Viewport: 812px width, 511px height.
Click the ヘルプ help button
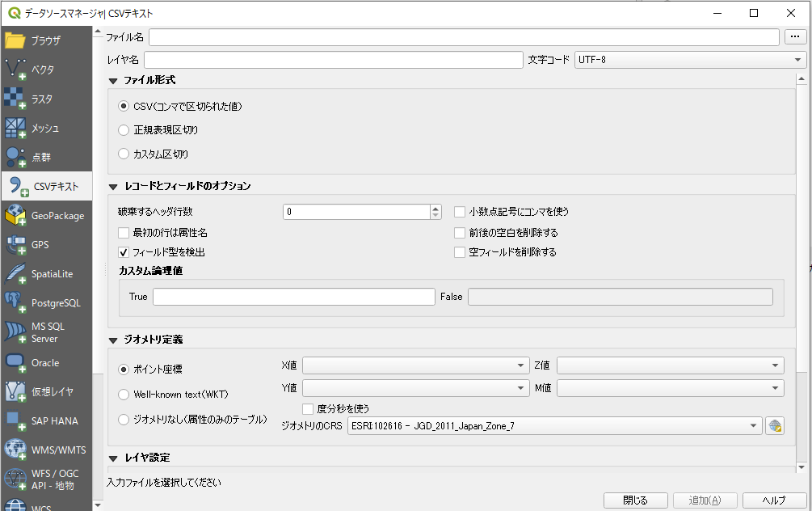[774, 500]
